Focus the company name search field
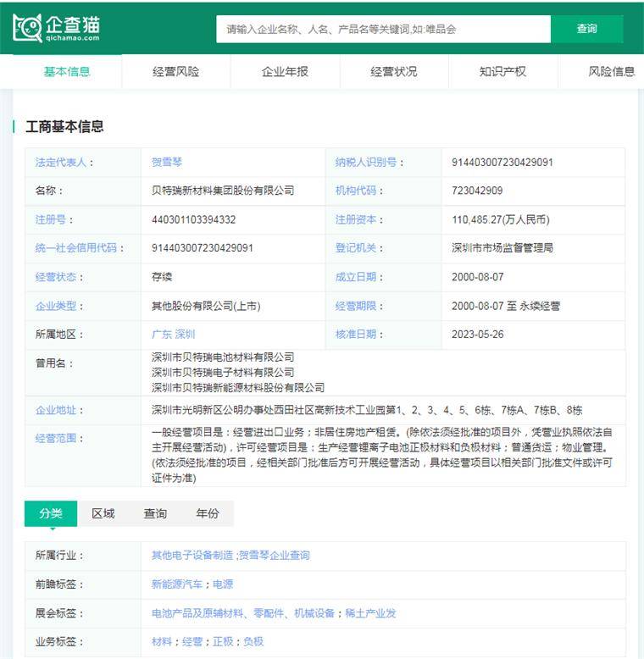Screen dimensions: 644x659 (383, 29)
